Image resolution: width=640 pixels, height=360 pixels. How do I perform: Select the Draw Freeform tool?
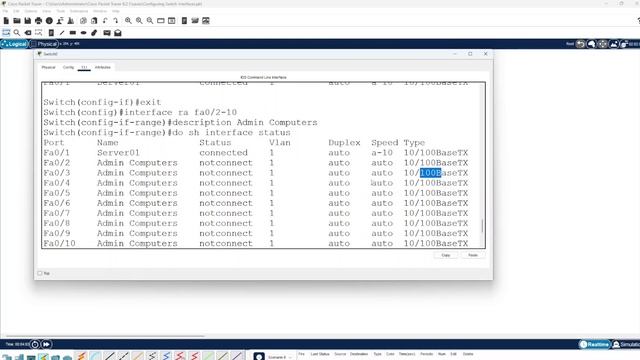click(94, 33)
